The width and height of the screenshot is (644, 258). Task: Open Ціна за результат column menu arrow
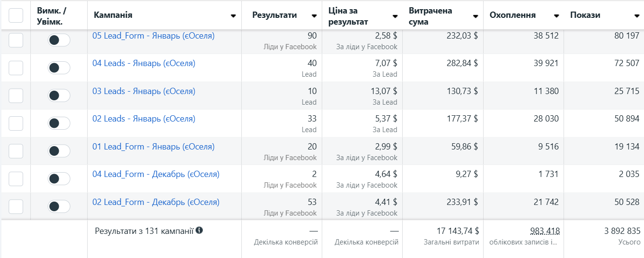coord(394,16)
